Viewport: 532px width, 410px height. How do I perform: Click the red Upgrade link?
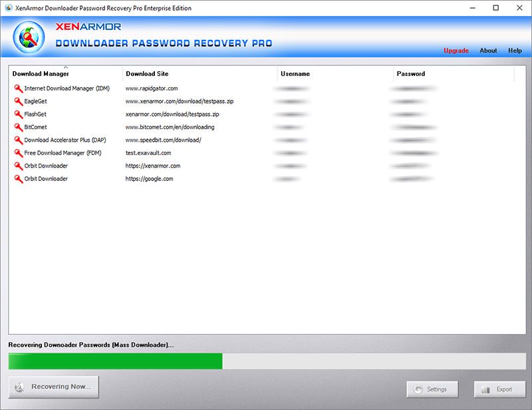point(456,51)
